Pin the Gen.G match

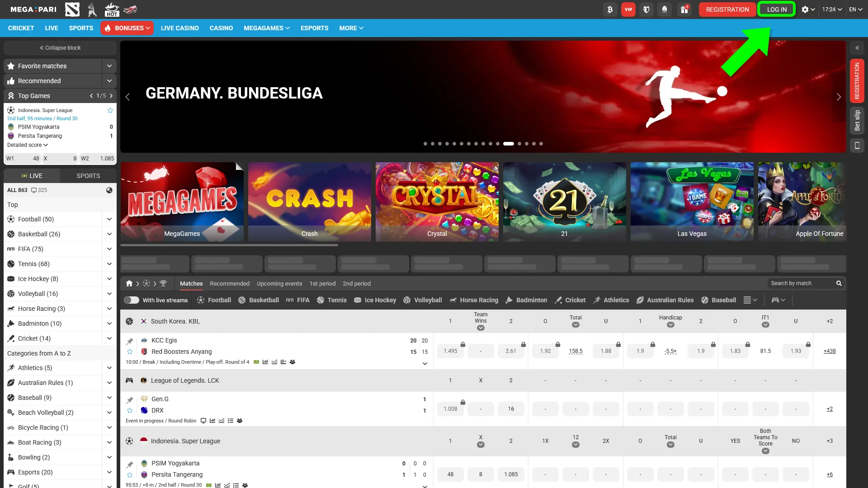coord(130,400)
